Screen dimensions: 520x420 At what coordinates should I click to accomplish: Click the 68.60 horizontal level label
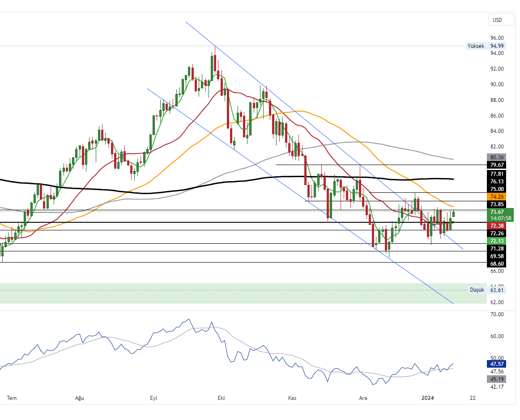pyautogui.click(x=497, y=264)
